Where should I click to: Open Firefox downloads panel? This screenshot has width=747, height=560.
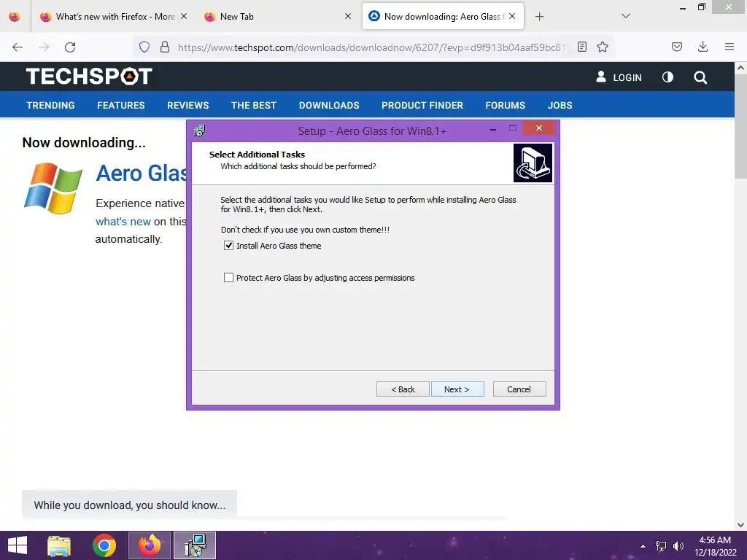click(703, 47)
